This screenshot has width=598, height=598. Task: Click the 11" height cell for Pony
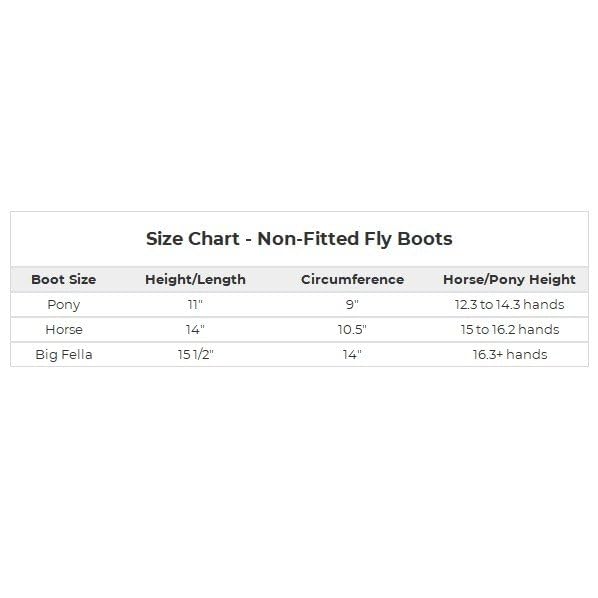coord(195,304)
